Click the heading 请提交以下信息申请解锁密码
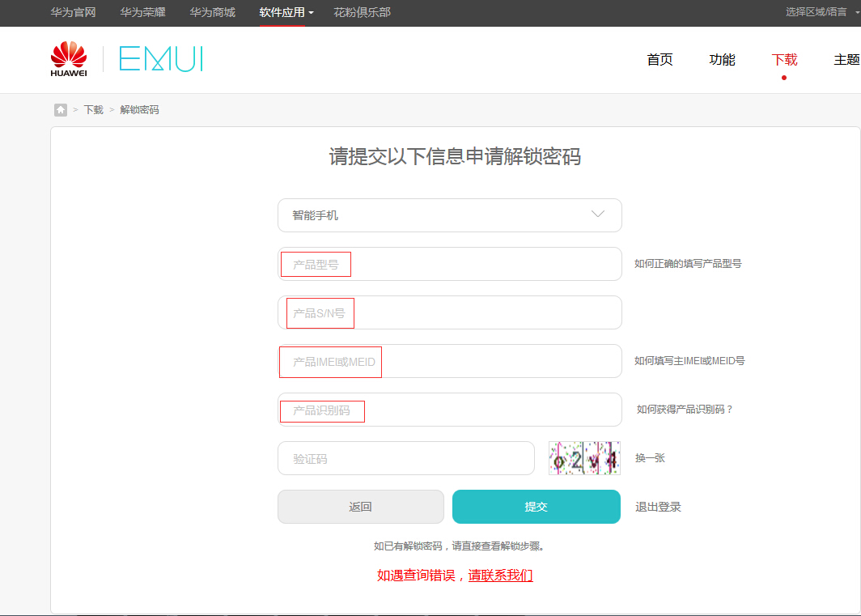Viewport: 861px width, 616px height. (x=455, y=156)
